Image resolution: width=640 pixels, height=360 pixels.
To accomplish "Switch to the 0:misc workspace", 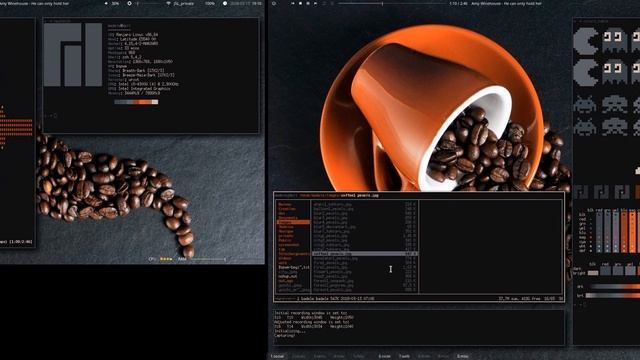I will point(462,356).
